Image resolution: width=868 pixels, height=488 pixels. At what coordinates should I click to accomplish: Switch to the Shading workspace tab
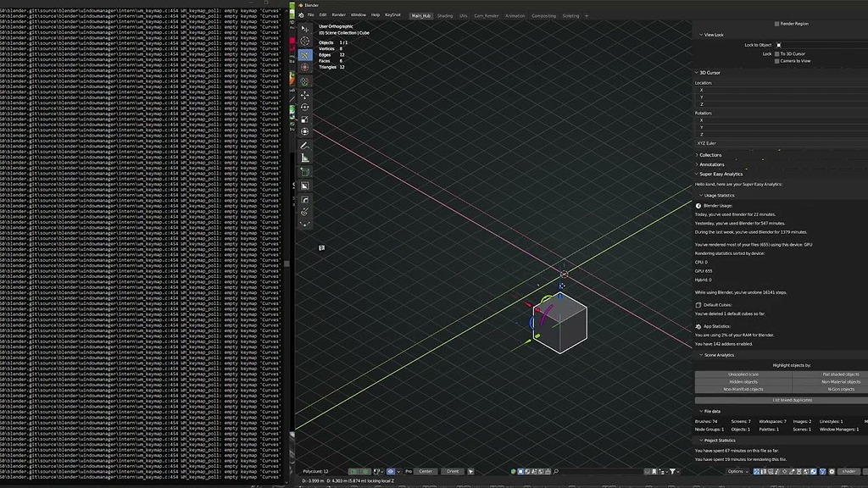[445, 16]
